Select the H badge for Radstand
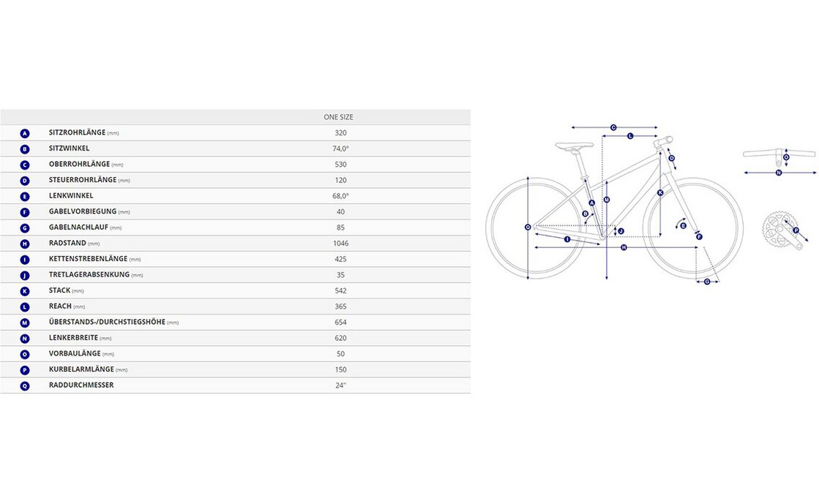Viewport: 819px width, 504px height. (24, 244)
